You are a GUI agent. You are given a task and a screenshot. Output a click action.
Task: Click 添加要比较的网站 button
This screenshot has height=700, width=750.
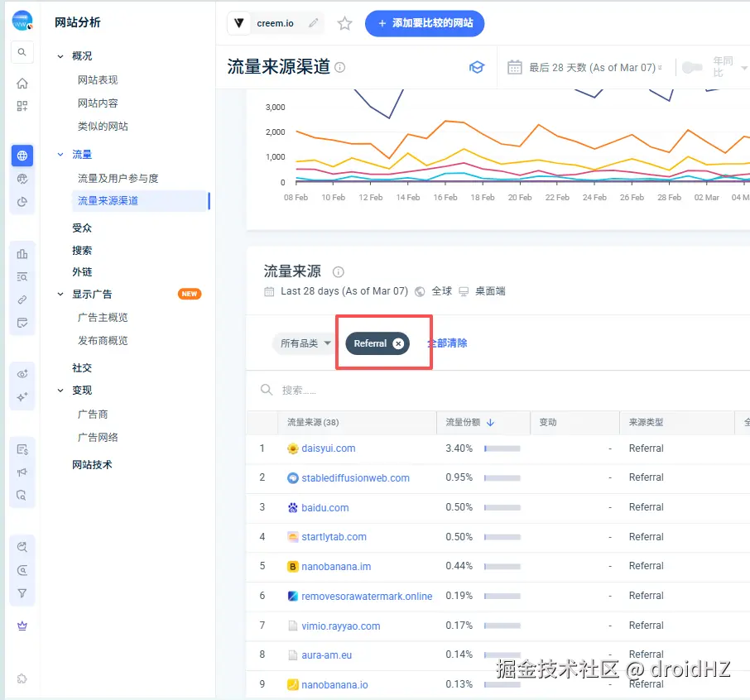click(425, 23)
